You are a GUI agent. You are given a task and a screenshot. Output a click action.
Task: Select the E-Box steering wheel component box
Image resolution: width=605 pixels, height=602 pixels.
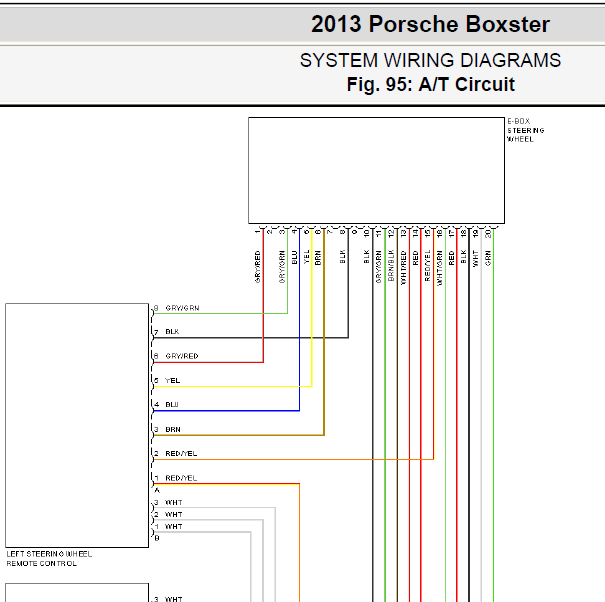(x=376, y=171)
